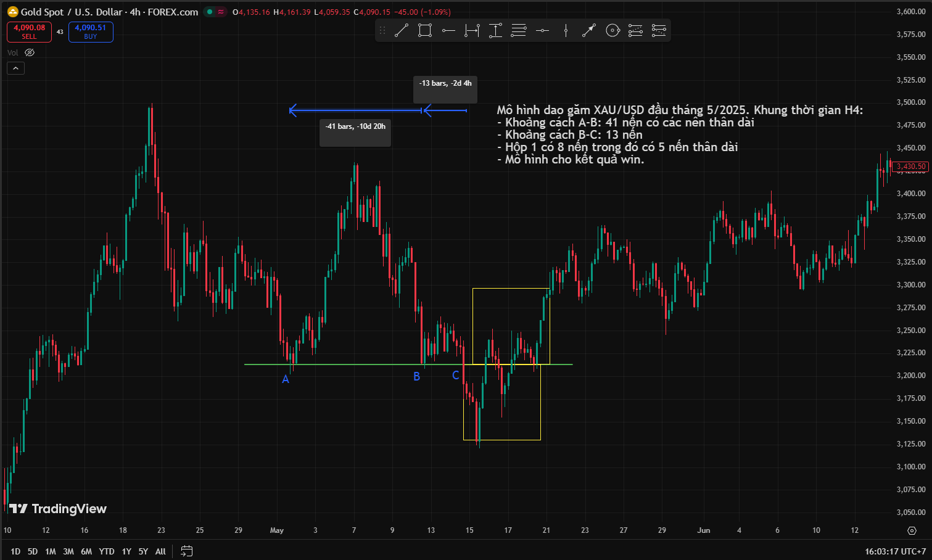Collapse the indicator legend with chevron

(x=15, y=68)
